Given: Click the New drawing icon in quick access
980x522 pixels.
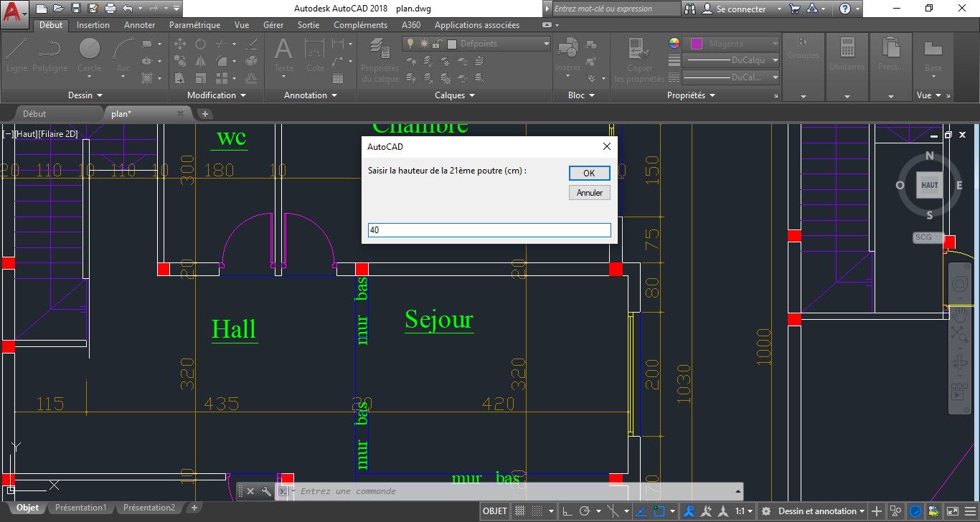Looking at the screenshot, I should click(42, 9).
